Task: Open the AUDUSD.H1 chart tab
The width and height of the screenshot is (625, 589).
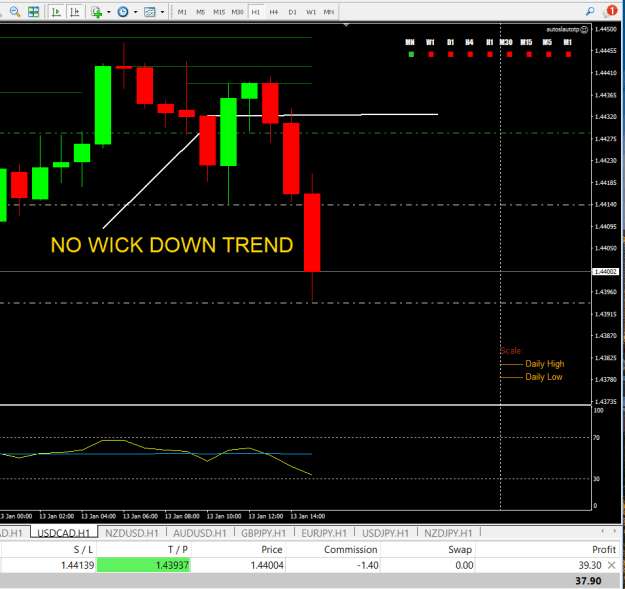Action: (x=200, y=533)
